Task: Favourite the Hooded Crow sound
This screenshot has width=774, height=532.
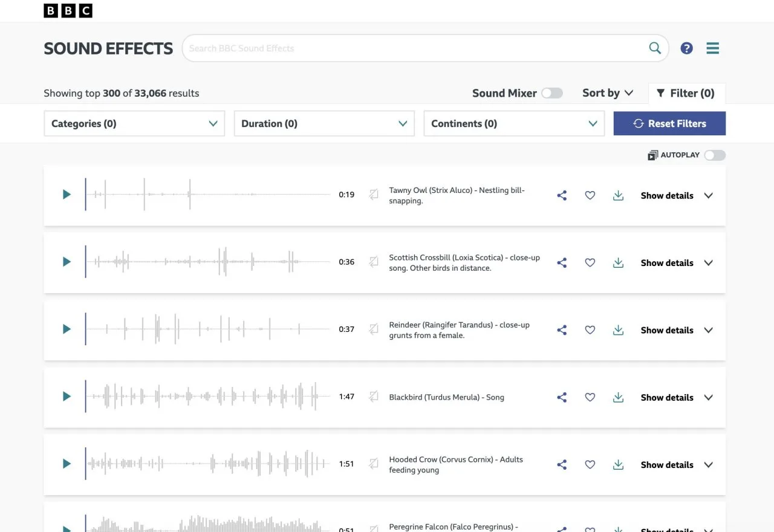Action: pos(590,464)
